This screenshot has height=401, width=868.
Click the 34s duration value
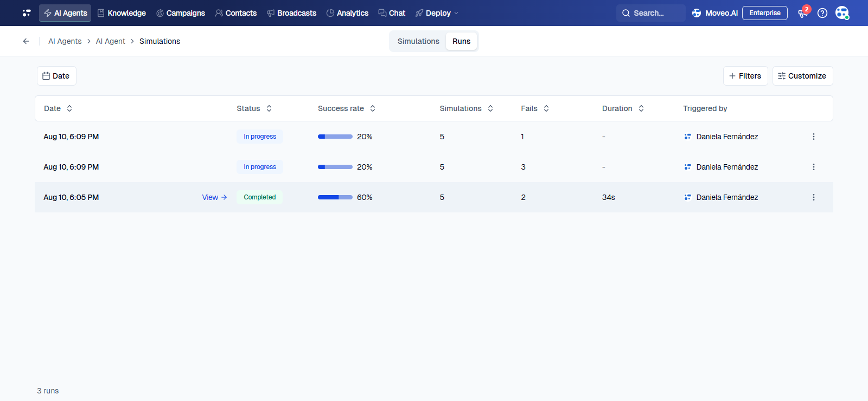tap(608, 197)
